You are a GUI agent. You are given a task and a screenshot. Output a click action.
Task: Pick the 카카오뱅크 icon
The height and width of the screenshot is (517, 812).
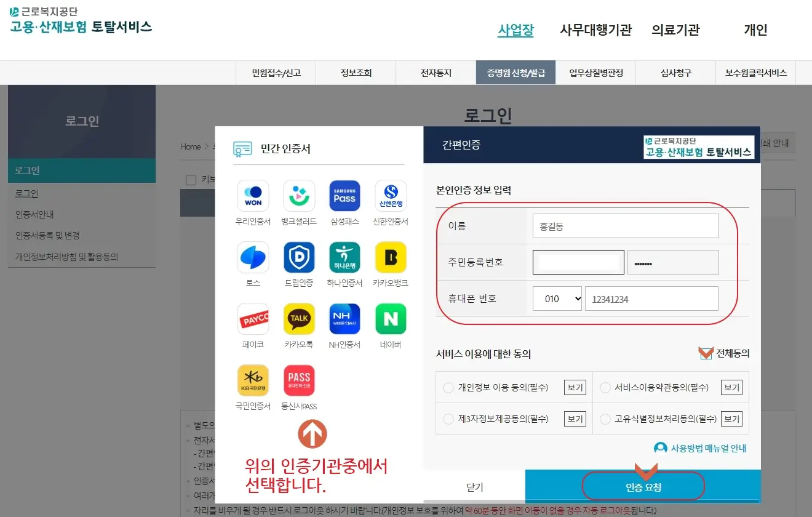(x=391, y=257)
